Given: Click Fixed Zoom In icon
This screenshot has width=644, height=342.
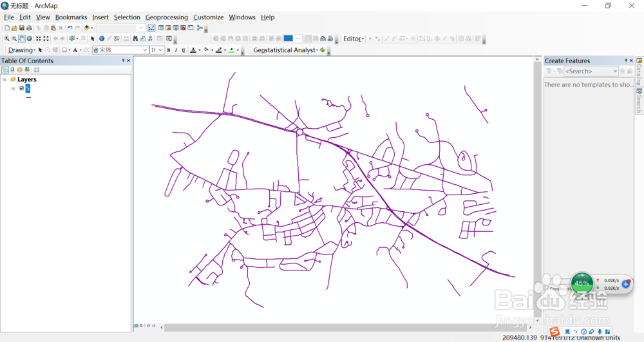Looking at the screenshot, I should click(39, 39).
